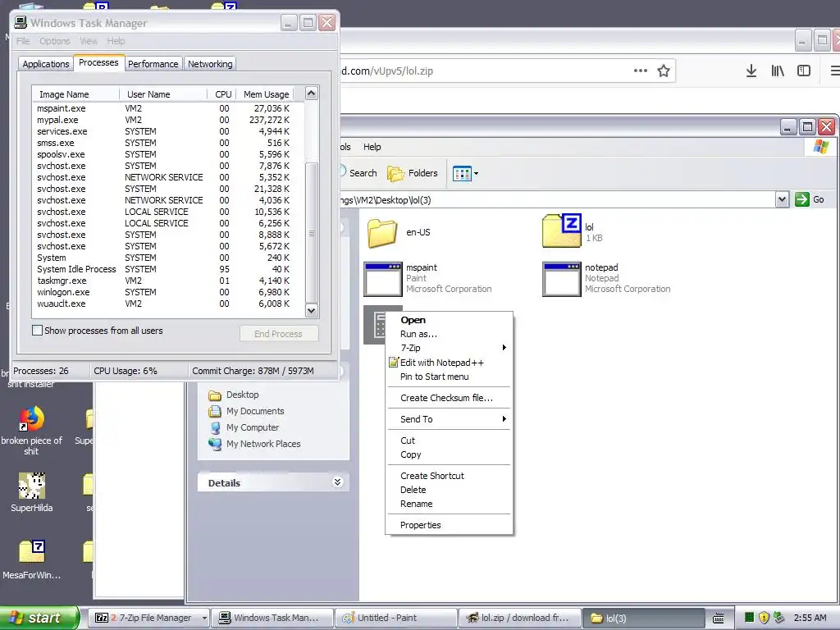This screenshot has width=840, height=630.
Task: Toggle Show processes from all users
Action: (37, 331)
